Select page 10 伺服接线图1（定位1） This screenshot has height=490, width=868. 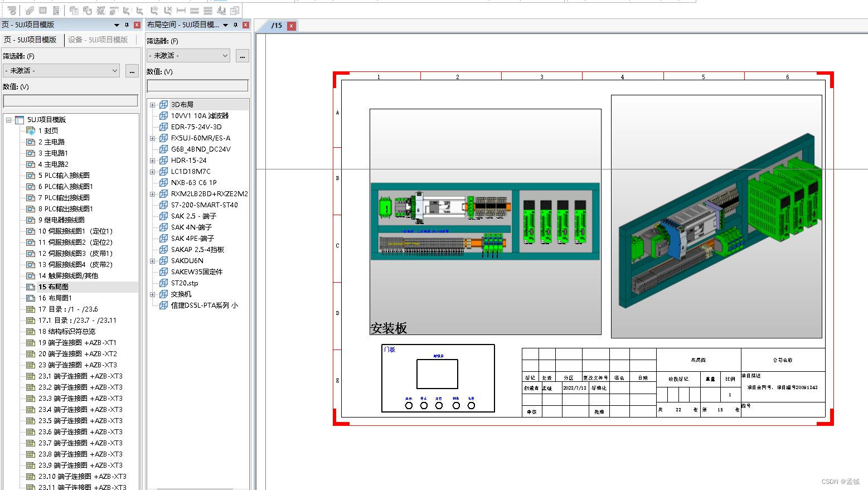75,231
